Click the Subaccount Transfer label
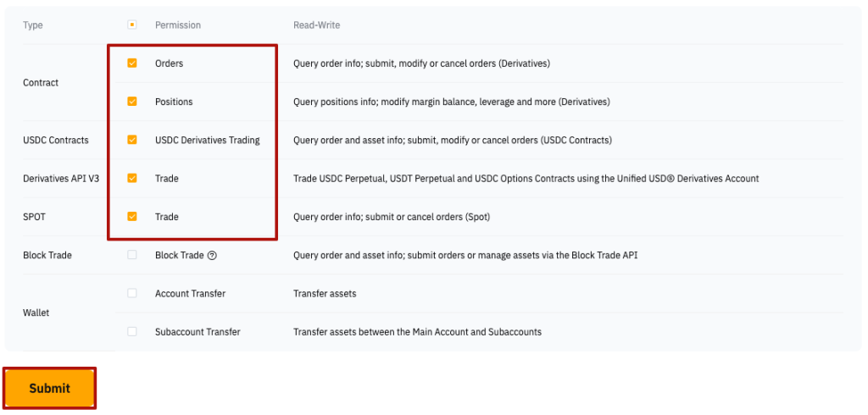Screen dimensions: 868x415 click(x=198, y=332)
